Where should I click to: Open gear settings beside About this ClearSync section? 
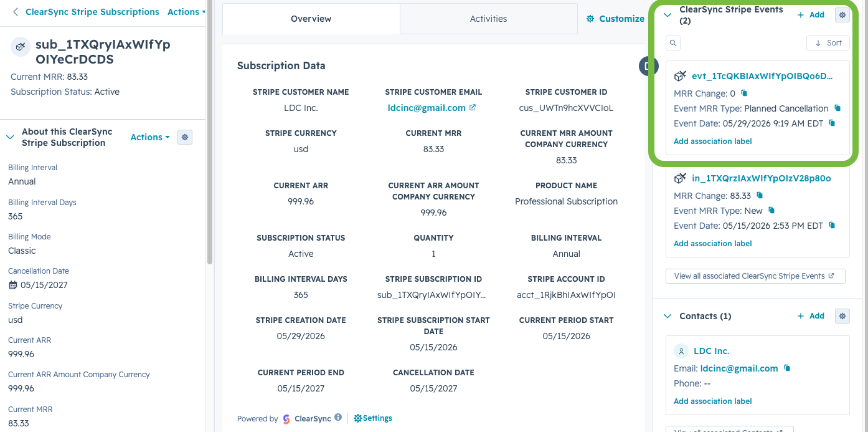(x=185, y=137)
